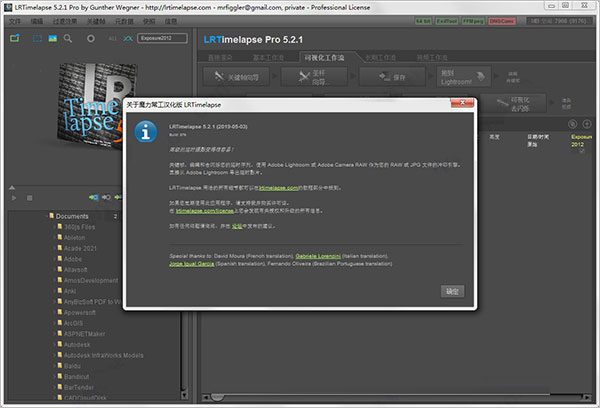This screenshot has width=600, height=408.
Task: Click the 确定 button in the About dialog
Action: 452,291
